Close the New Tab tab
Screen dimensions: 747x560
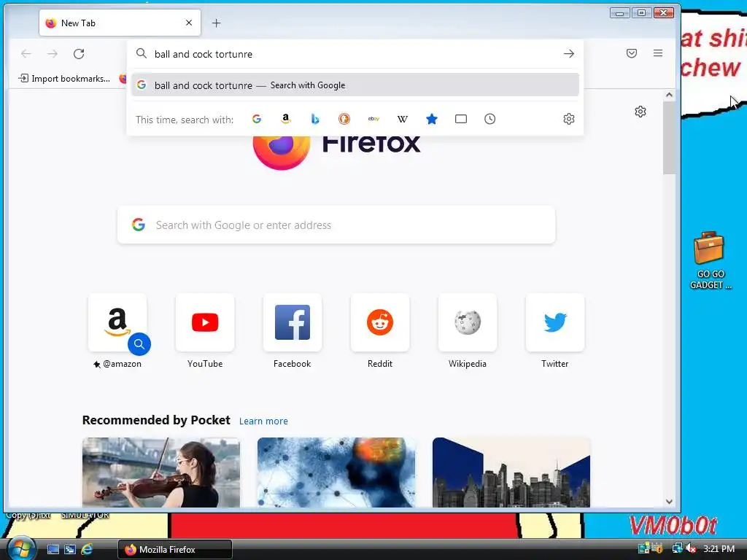189,23
